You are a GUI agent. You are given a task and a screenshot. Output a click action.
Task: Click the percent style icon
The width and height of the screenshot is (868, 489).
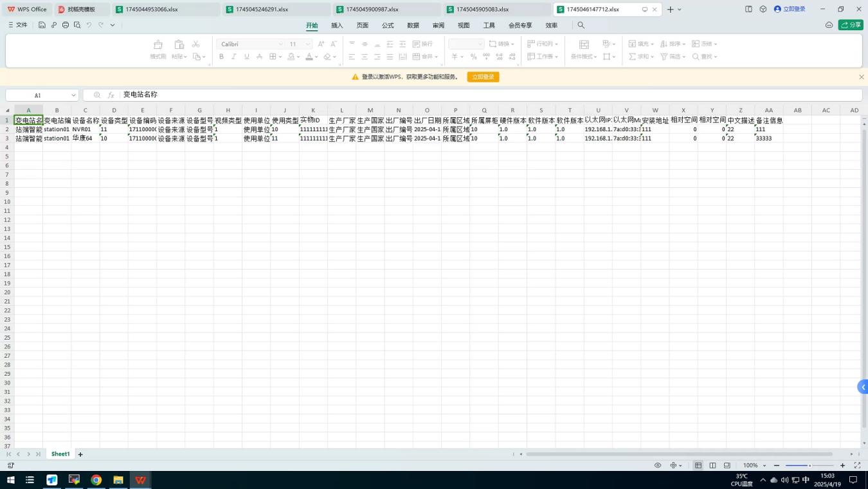point(473,57)
